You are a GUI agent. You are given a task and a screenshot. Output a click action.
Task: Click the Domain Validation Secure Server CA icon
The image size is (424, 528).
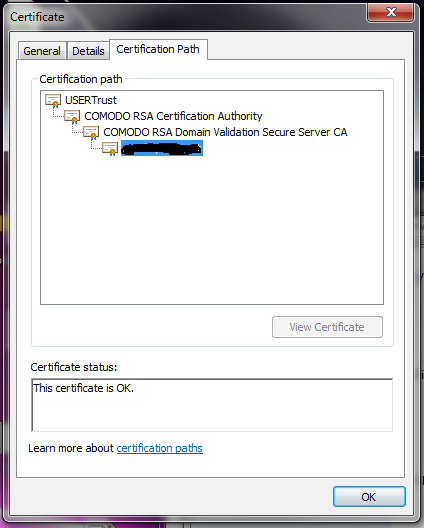click(x=91, y=132)
